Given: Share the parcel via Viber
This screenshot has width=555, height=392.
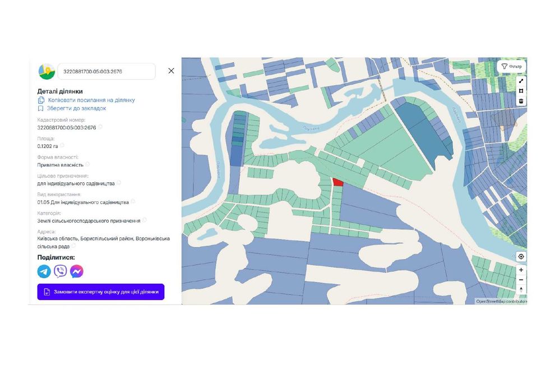Looking at the screenshot, I should [x=61, y=271].
